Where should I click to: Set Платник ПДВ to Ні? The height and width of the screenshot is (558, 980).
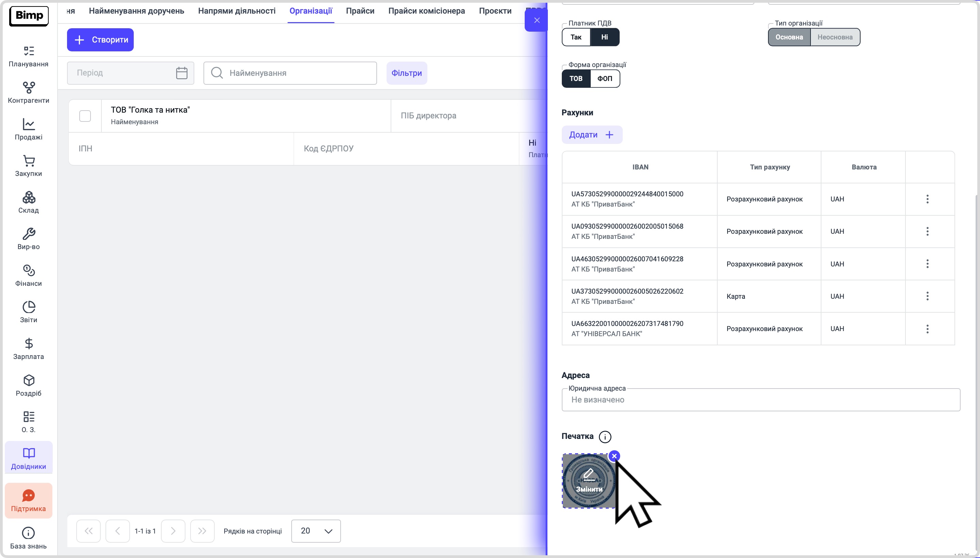[605, 37]
